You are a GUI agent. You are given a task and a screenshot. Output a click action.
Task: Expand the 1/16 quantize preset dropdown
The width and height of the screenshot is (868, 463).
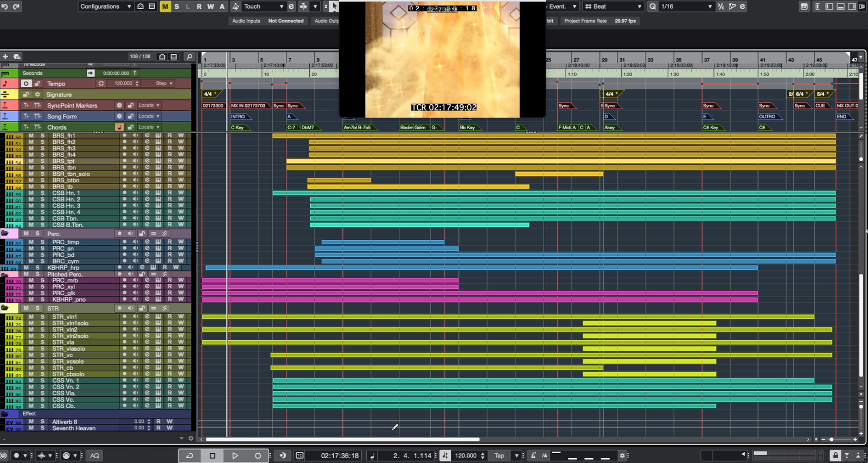click(x=686, y=7)
